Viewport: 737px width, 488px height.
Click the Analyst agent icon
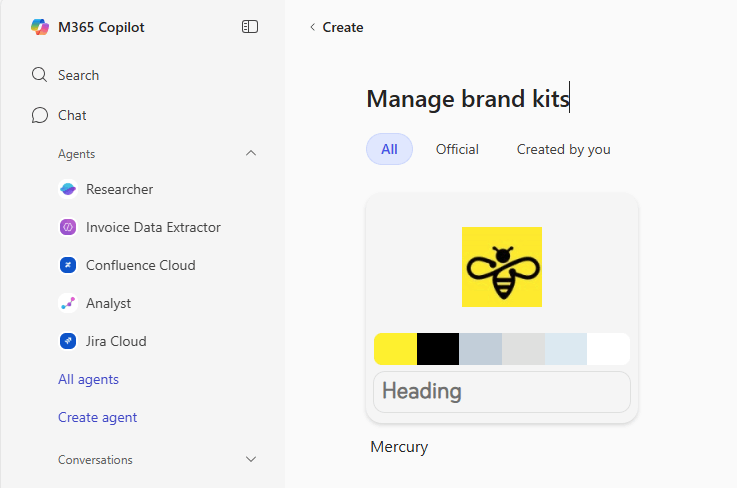click(x=68, y=303)
